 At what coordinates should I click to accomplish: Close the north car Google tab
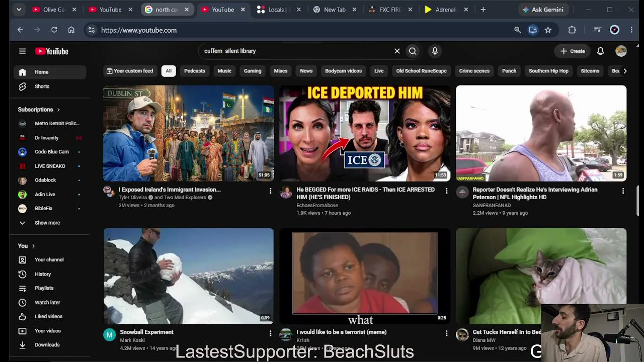click(x=187, y=10)
